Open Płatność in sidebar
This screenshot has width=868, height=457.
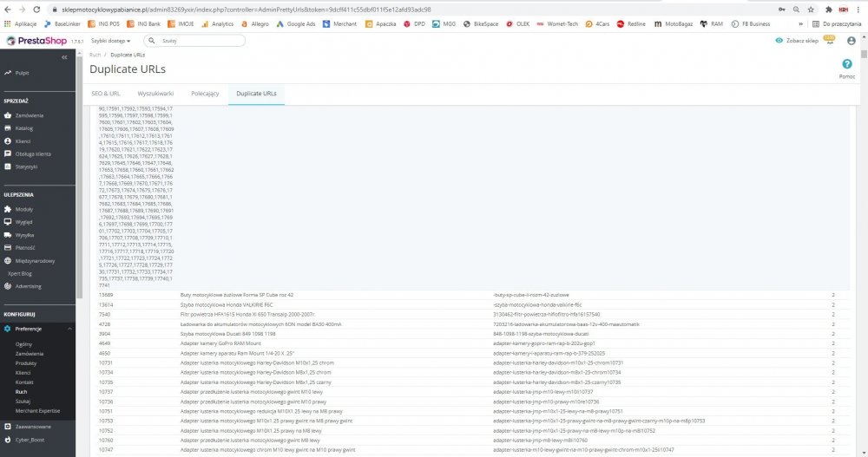coord(25,248)
